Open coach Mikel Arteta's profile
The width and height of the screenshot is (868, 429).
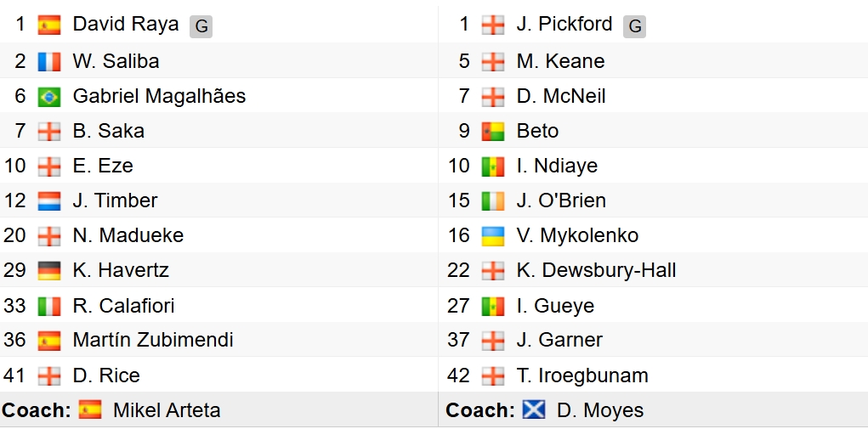(x=167, y=410)
